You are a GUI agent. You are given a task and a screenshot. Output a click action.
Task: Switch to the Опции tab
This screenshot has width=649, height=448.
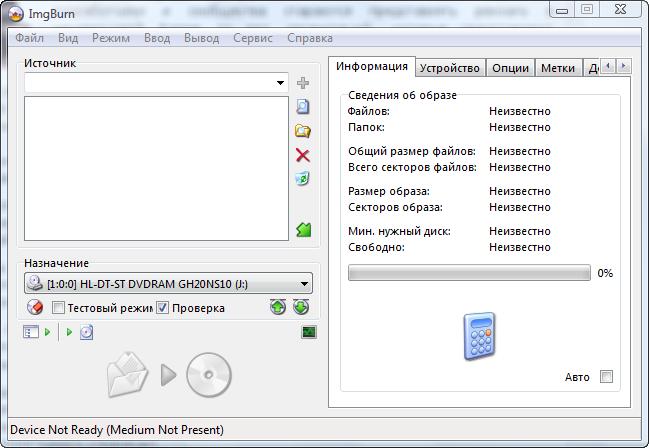510,68
